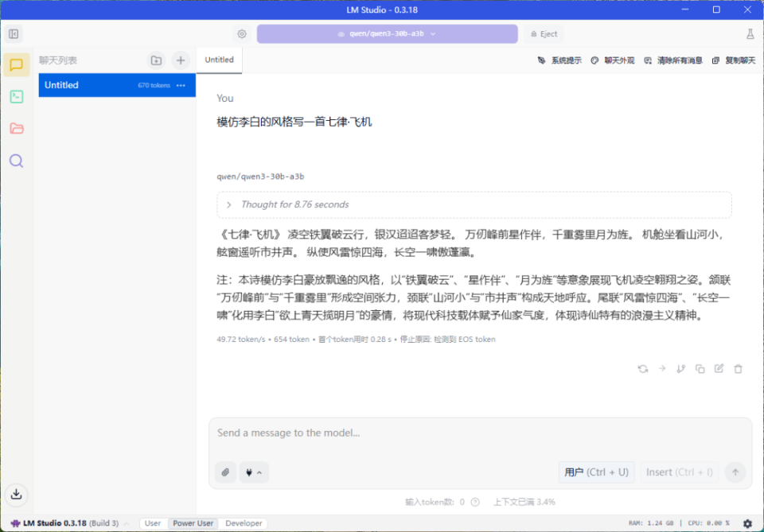Delete the assistant message trash icon

(x=739, y=369)
